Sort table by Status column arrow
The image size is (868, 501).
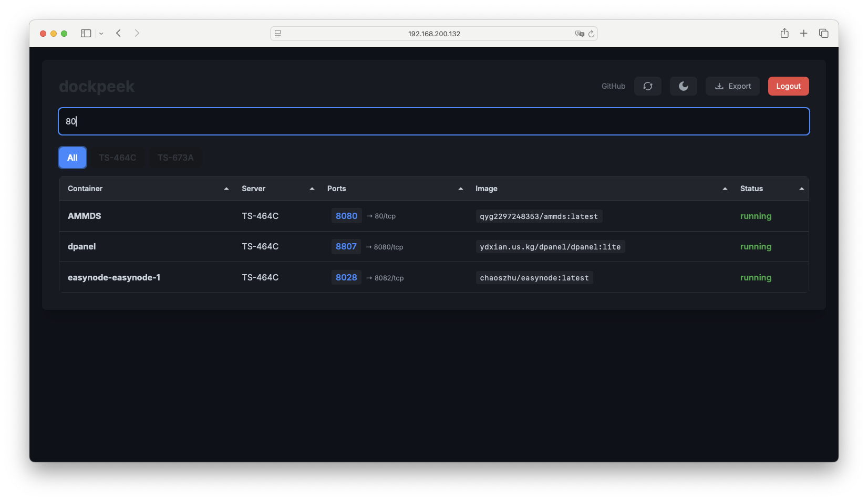[x=801, y=189]
